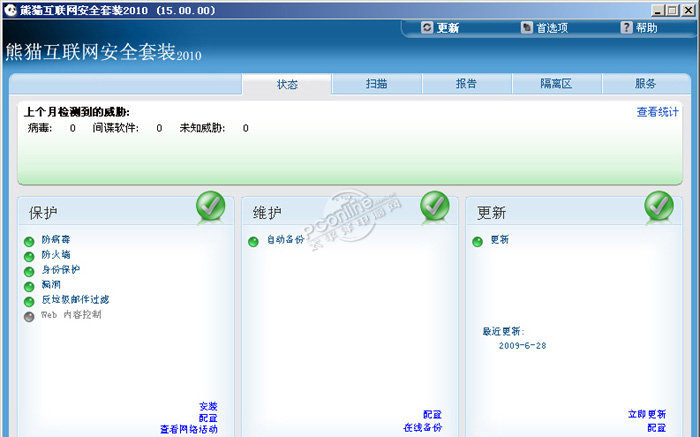Screen dimensions: 700x437
Task: Click the 更新 refresh icon in top bar
Action: click(427, 28)
